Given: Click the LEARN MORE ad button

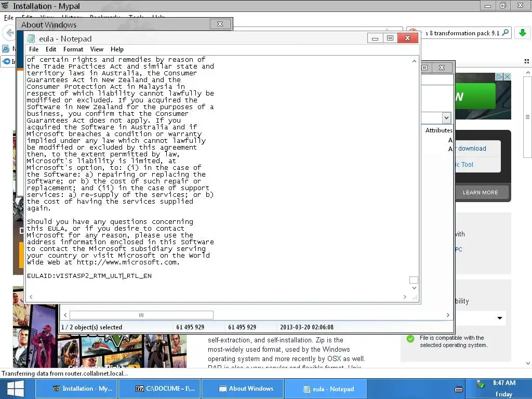Looking at the screenshot, I should coord(481,192).
